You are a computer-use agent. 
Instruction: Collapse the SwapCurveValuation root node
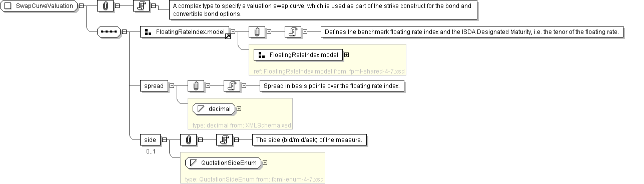(x=82, y=6)
